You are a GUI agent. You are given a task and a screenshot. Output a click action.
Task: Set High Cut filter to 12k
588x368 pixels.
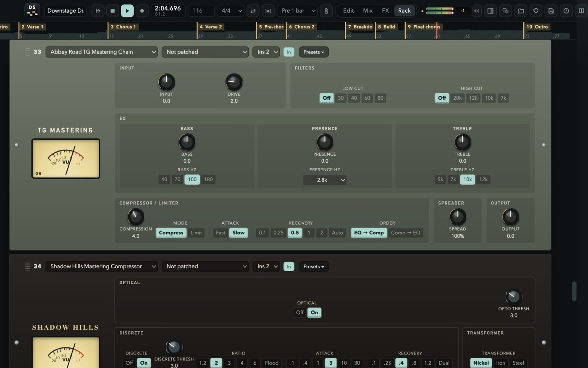click(x=473, y=98)
